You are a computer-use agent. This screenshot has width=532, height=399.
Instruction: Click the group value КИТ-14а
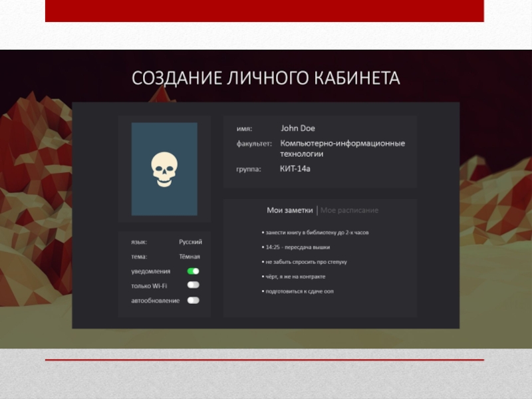[295, 169]
